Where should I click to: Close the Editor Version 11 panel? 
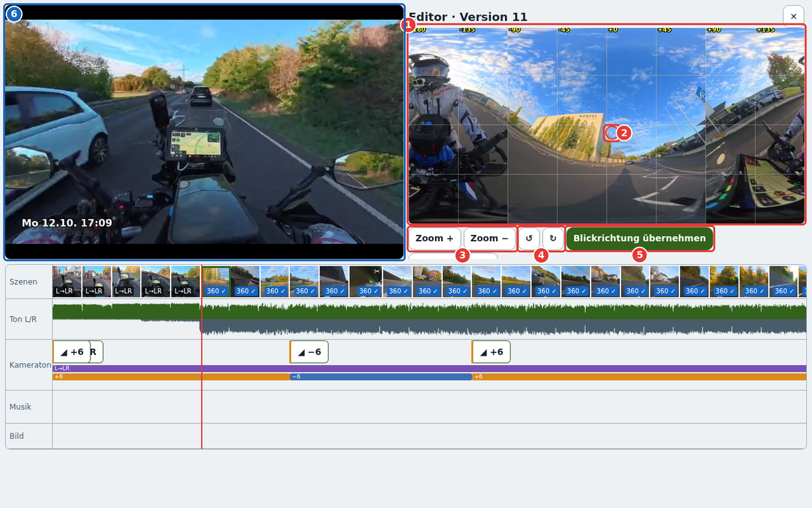click(x=794, y=16)
